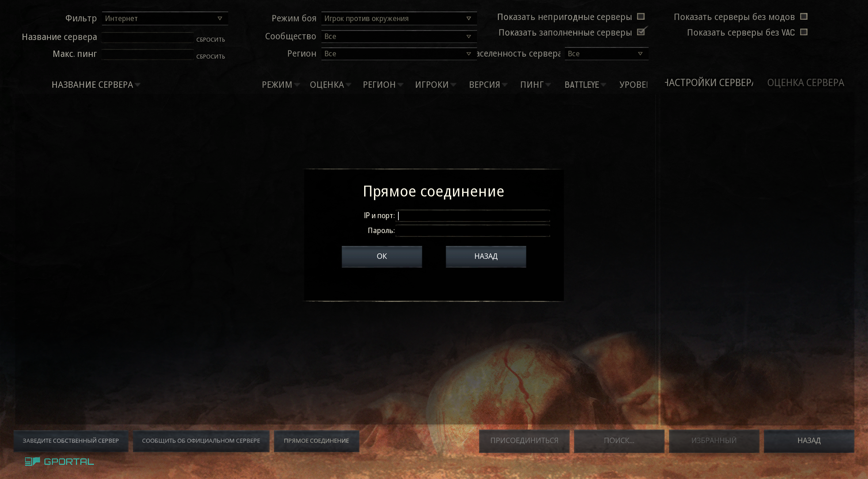Viewport: 868px width, 479px height.
Task: Switch to ОЦЕНКА СЕРВЕРА tab
Action: [x=806, y=82]
